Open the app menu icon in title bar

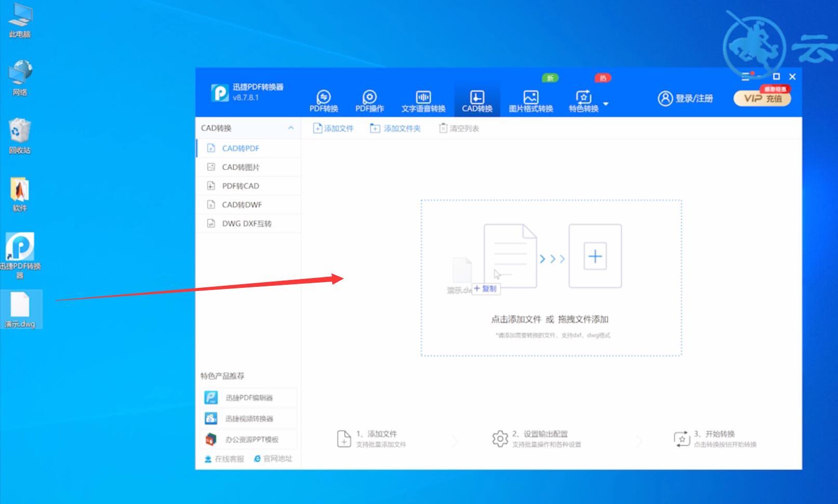pos(746,76)
